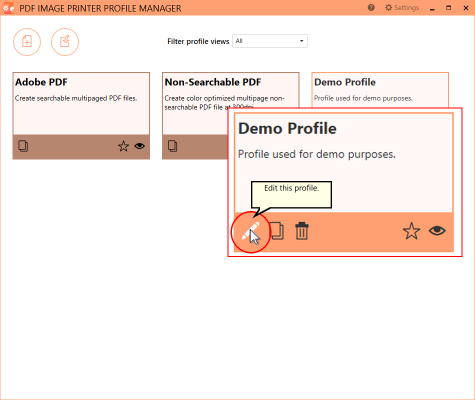475x400 pixels.
Task: Maximize the Profile Manager window
Action: tap(449, 8)
